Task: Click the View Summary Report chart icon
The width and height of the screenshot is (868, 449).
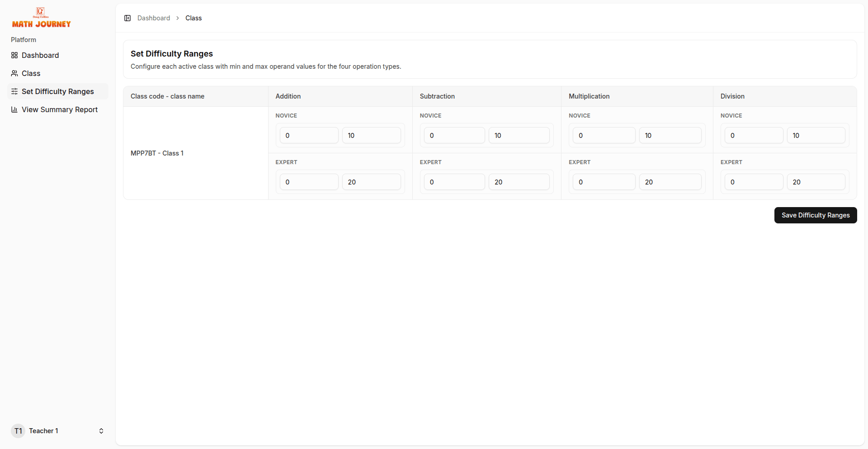Action: (14, 109)
